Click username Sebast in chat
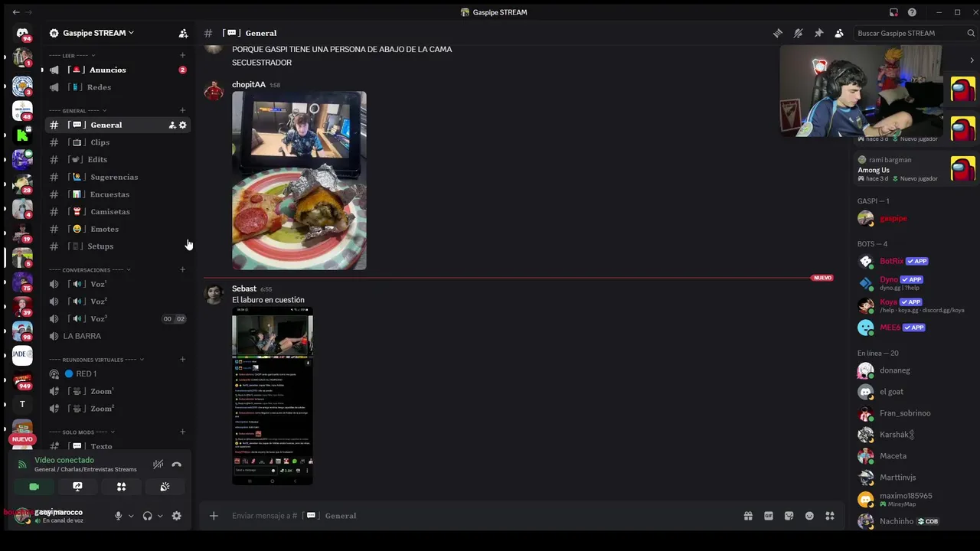The height and width of the screenshot is (551, 980). [x=244, y=289]
